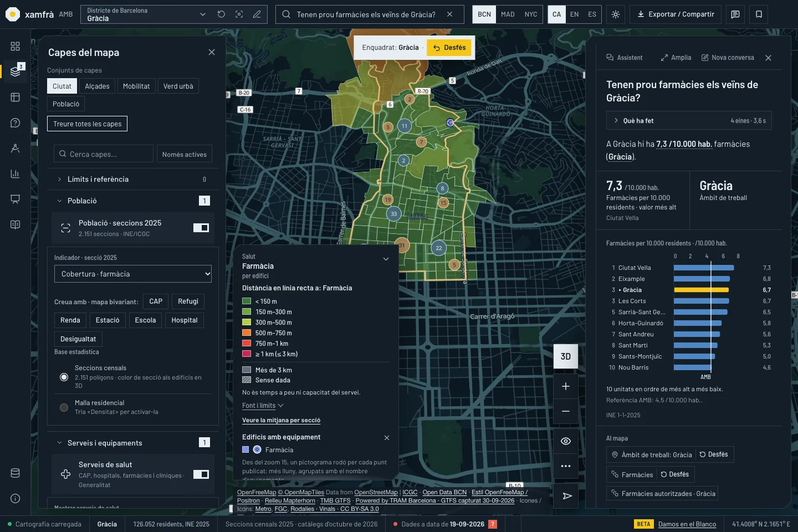Open the charts sidebar icon
The image size is (798, 532).
pyautogui.click(x=16, y=173)
